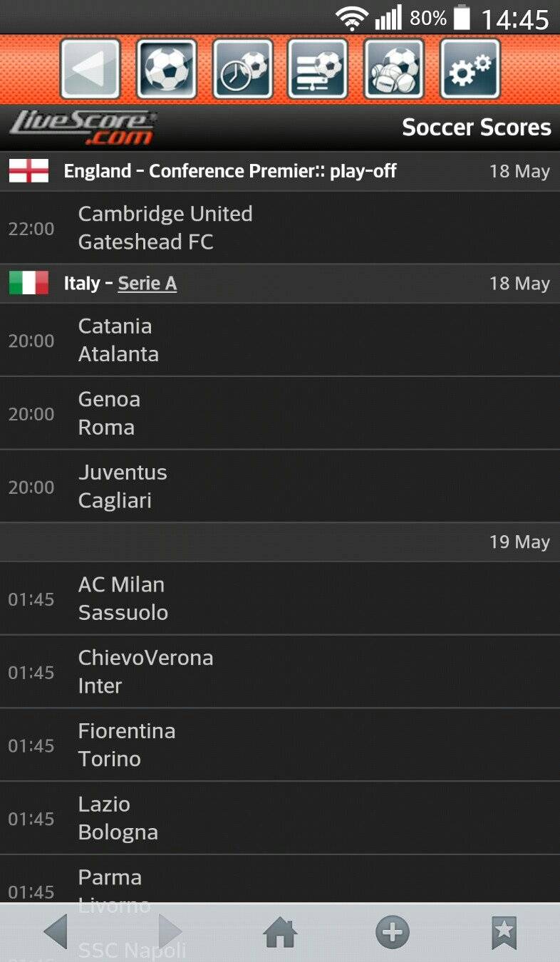The image size is (560, 962).
Task: Tap the browser home icon
Action: point(280,932)
